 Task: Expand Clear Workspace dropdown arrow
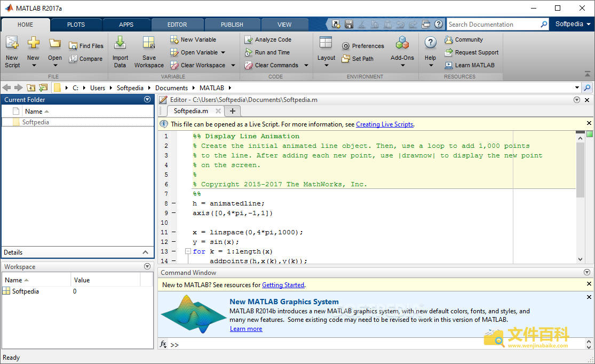233,65
